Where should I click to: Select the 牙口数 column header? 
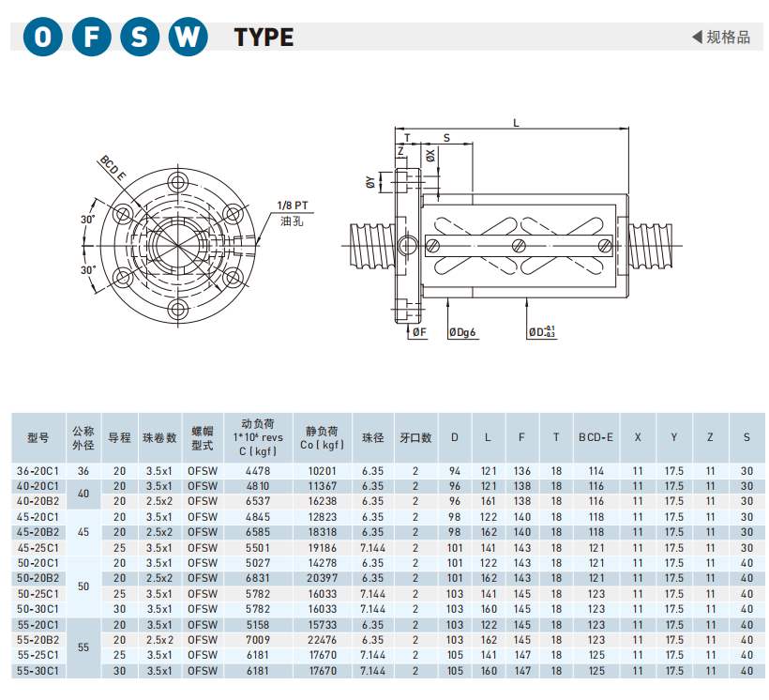point(415,437)
